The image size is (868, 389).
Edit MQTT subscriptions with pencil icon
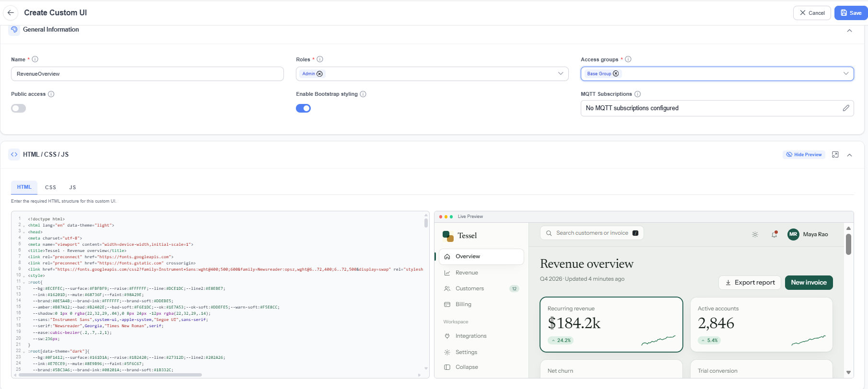pos(846,108)
